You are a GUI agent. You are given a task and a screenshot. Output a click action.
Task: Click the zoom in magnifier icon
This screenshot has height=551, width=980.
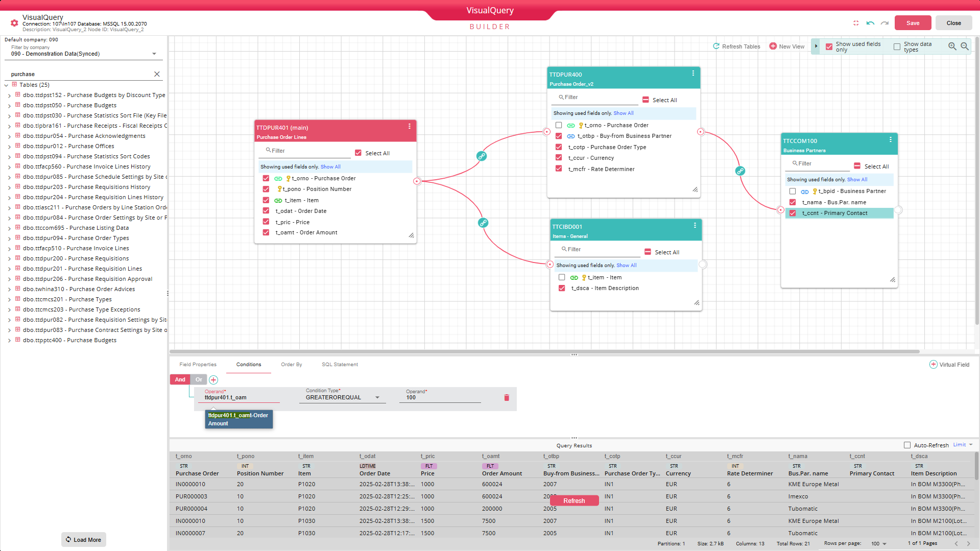952,46
